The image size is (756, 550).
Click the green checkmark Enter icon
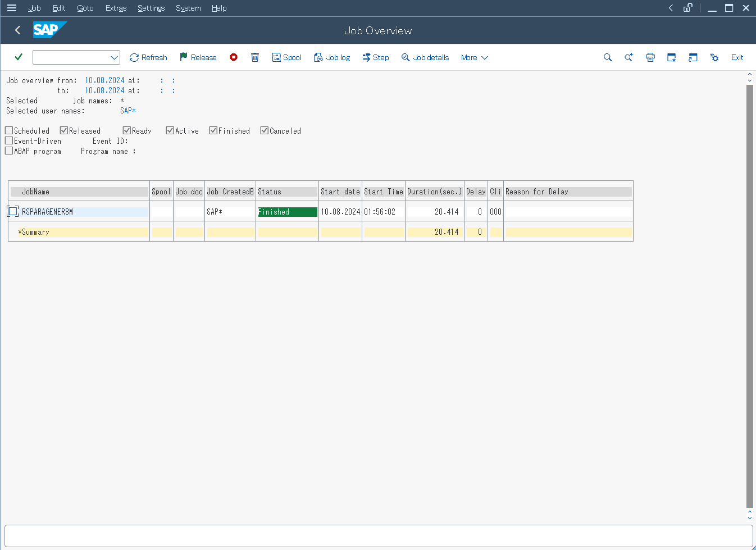[19, 57]
